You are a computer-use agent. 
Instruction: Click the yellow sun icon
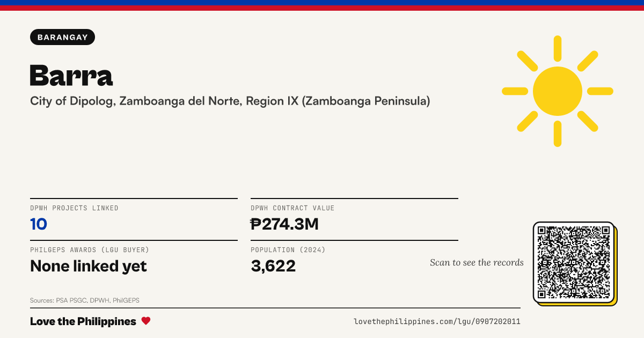point(558,91)
